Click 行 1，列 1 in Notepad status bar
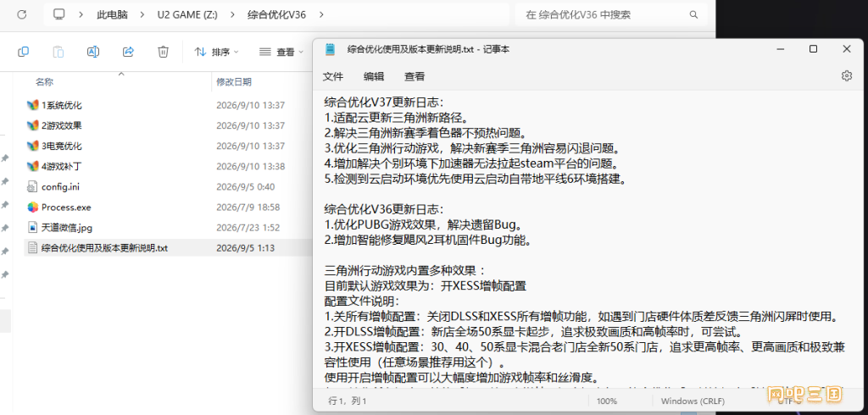Viewport: 868px width, 415px height. (347, 401)
